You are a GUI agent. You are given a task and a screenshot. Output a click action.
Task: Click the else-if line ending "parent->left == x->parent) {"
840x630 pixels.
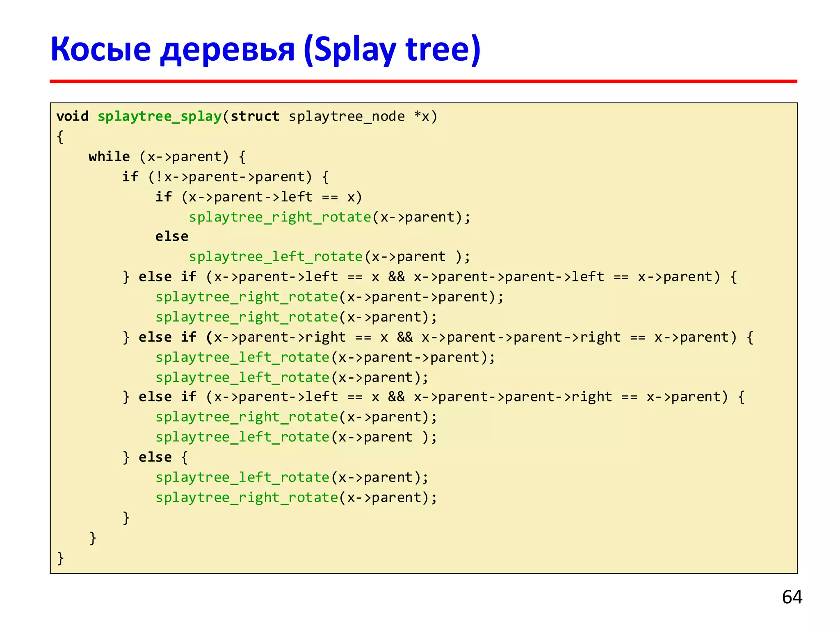(x=430, y=277)
